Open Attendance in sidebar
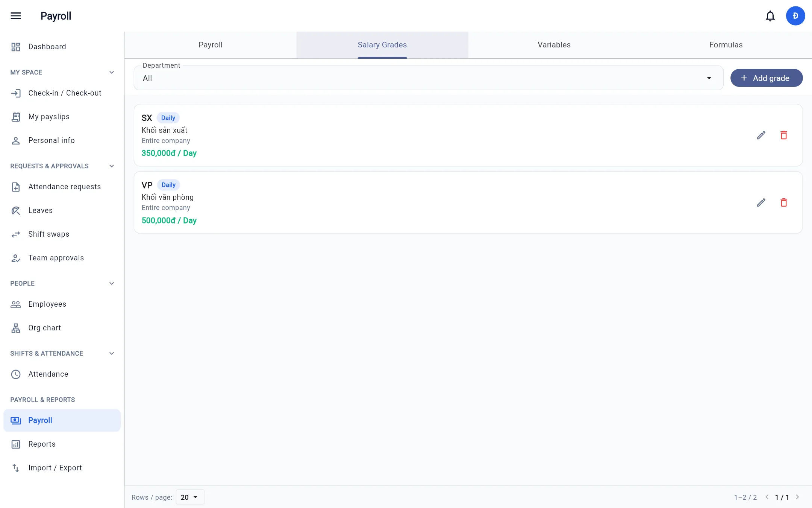 point(62,374)
